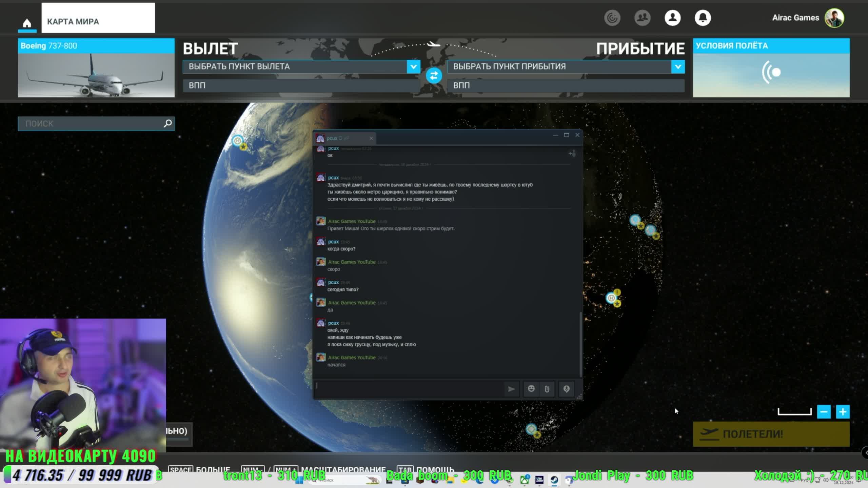Open Steam from the Windows taskbar
The width and height of the screenshot is (868, 488).
coord(554,480)
